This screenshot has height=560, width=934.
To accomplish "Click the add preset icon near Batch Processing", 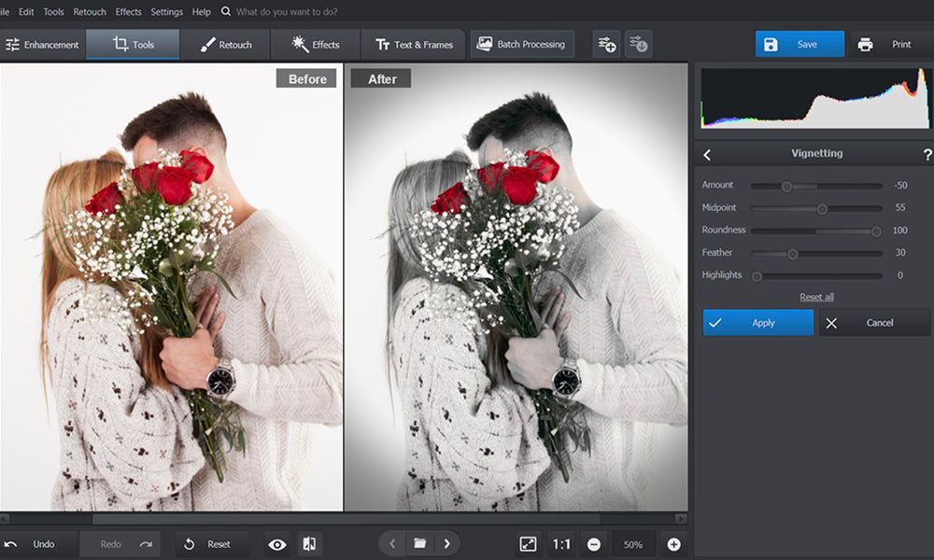I will coord(605,44).
